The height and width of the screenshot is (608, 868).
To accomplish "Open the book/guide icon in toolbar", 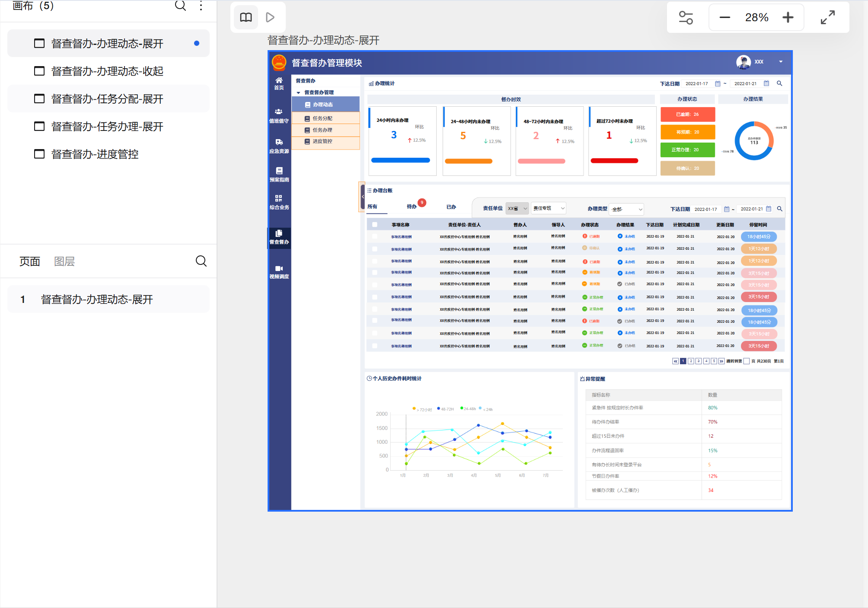I will tap(246, 17).
